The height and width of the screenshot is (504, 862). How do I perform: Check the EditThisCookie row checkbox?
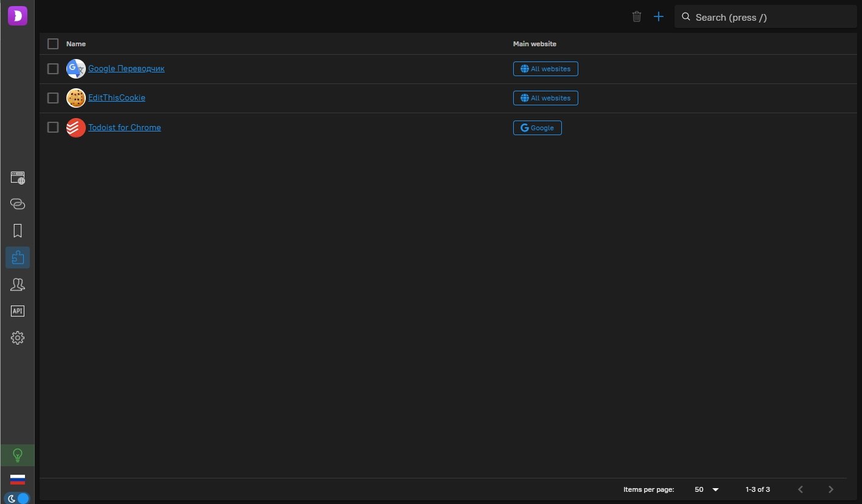click(x=53, y=98)
